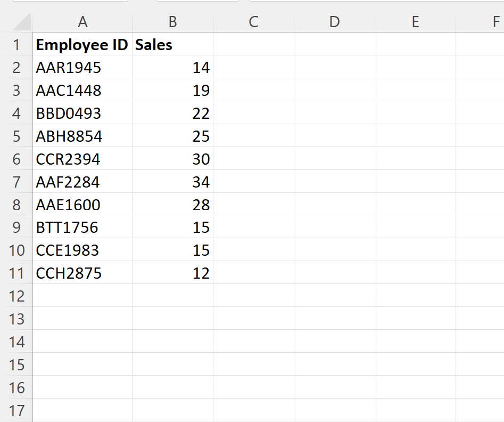
Task: Click the Sales header cell
Action: [x=172, y=45]
